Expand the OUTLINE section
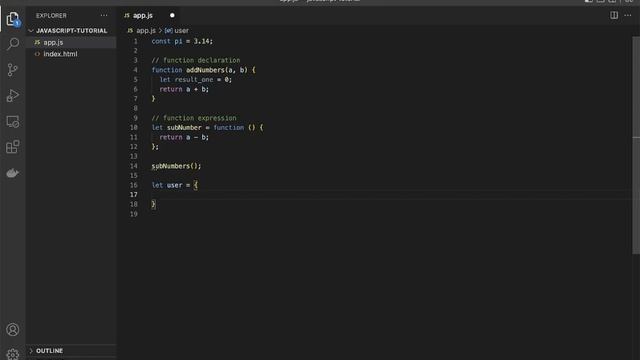The image size is (640, 360). click(71, 351)
